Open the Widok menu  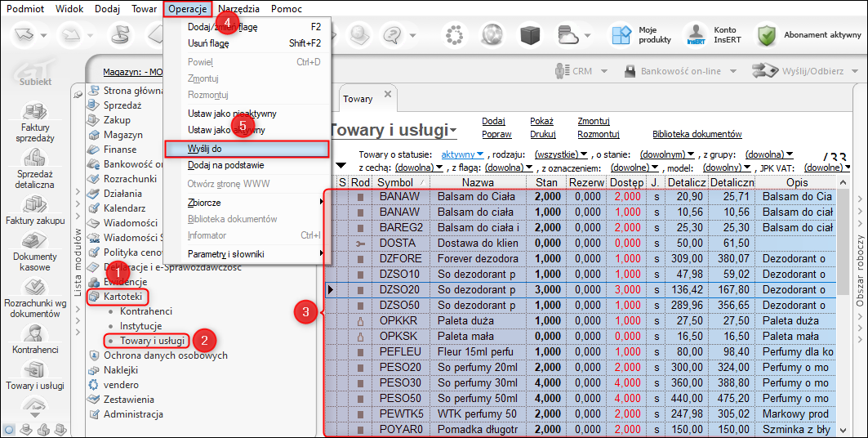(x=69, y=9)
